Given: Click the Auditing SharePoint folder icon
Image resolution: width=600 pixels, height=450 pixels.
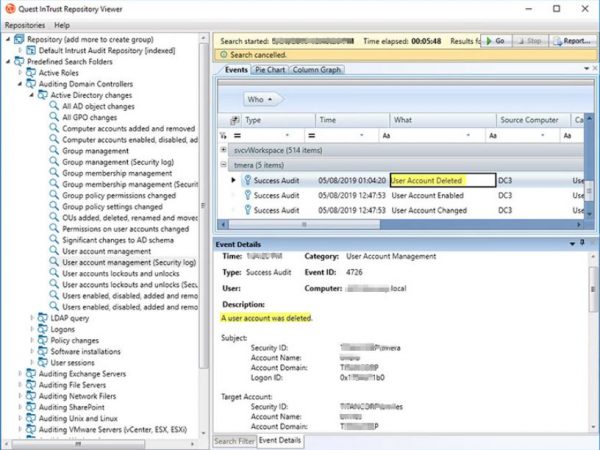Looking at the screenshot, I should point(30,407).
